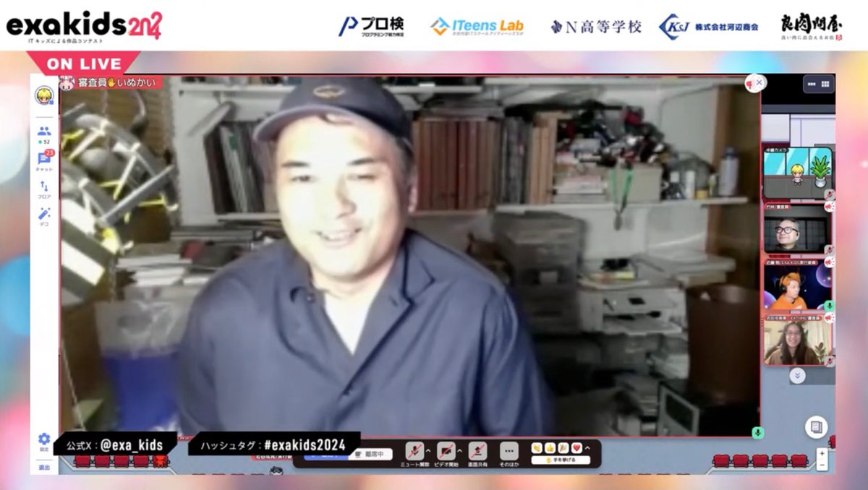
Task: Click the 退出 leave button
Action: [x=44, y=468]
